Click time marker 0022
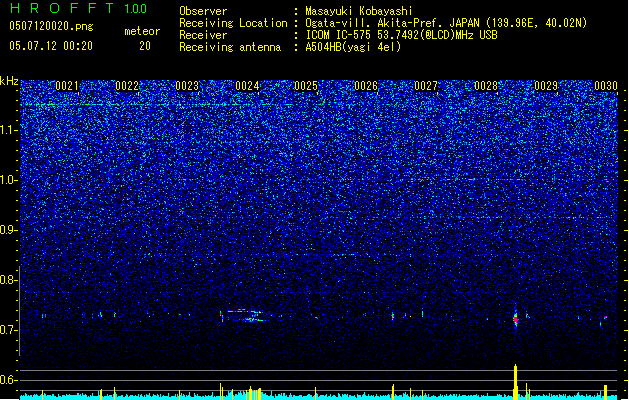Viewport: 629px width, 400px height. (x=127, y=86)
